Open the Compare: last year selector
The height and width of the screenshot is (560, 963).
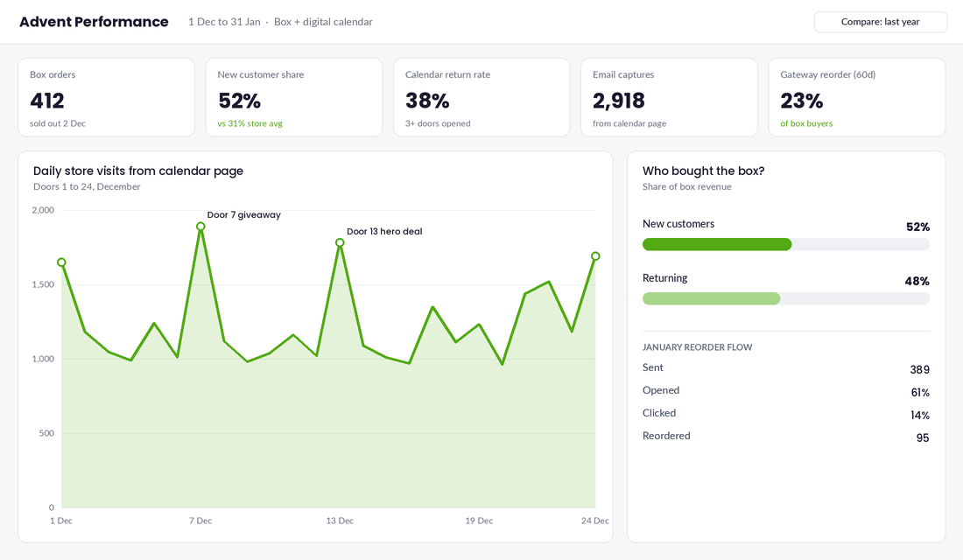pos(880,22)
